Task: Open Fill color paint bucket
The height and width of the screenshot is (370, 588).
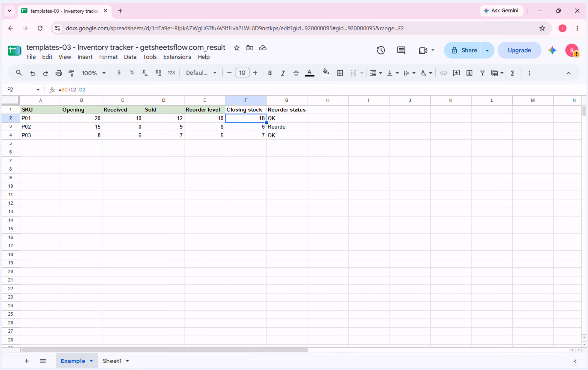Action: pyautogui.click(x=326, y=73)
